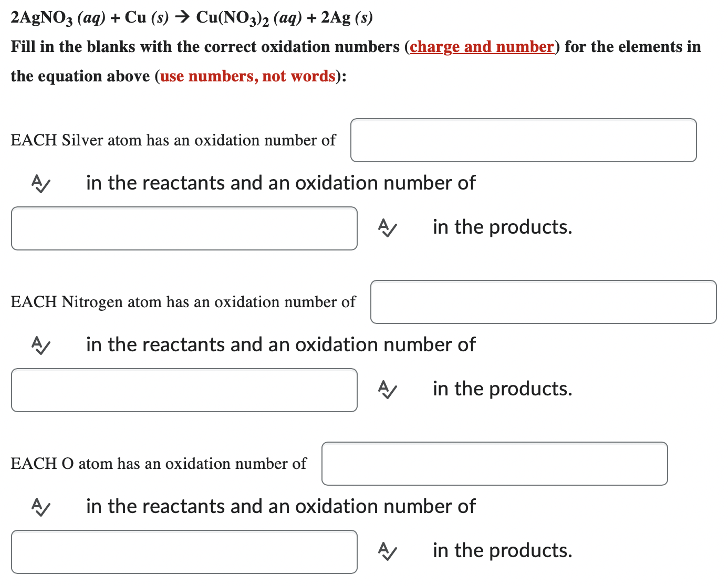Click the 2AgNO3 chemical equation line
Image resolution: width=728 pixels, height=586 pixels.
(192, 18)
